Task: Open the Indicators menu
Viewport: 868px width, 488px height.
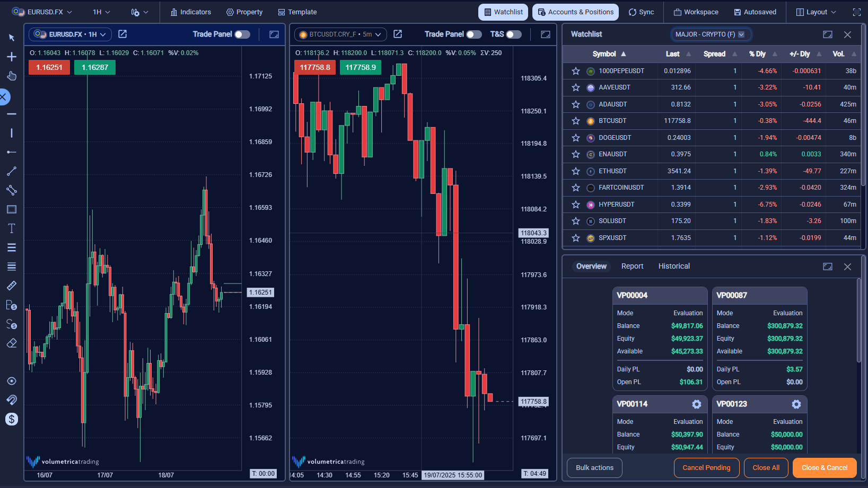Action: tap(190, 12)
